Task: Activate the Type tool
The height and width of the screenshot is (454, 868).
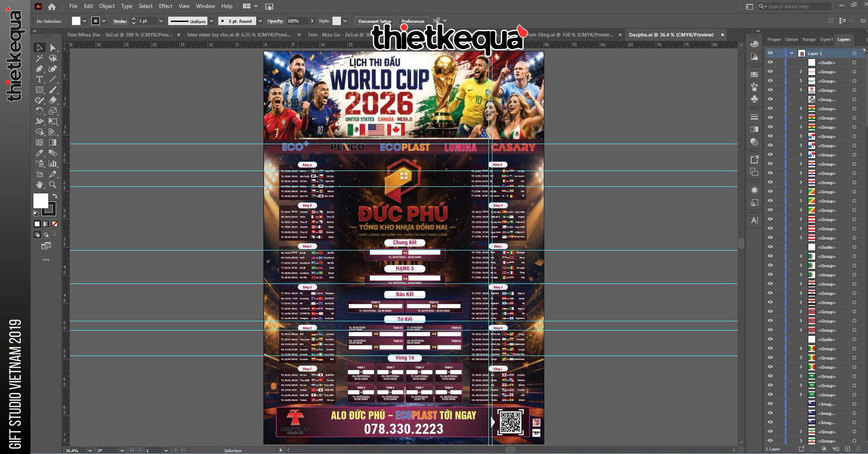Action: [40, 79]
